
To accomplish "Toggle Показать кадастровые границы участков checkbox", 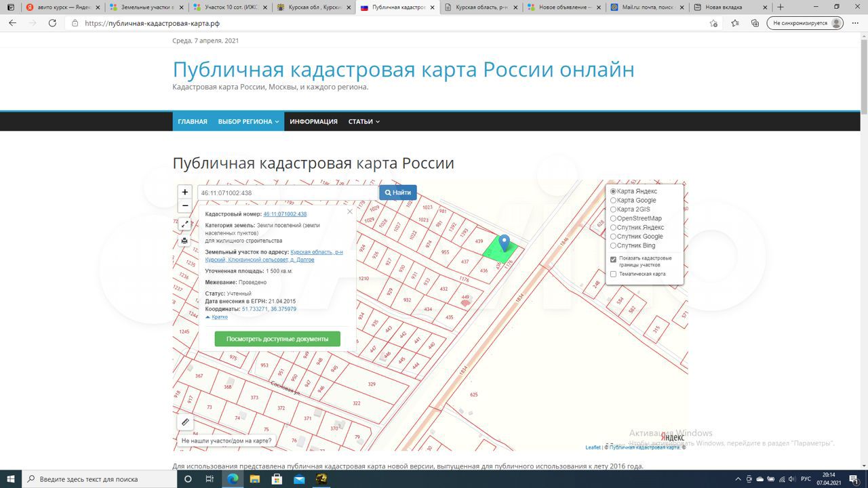I will (613, 259).
